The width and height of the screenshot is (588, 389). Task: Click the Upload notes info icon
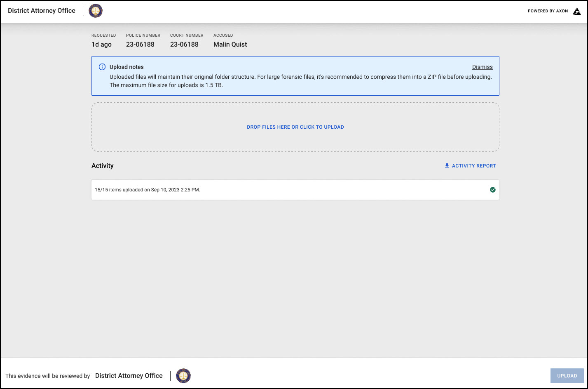tap(102, 67)
